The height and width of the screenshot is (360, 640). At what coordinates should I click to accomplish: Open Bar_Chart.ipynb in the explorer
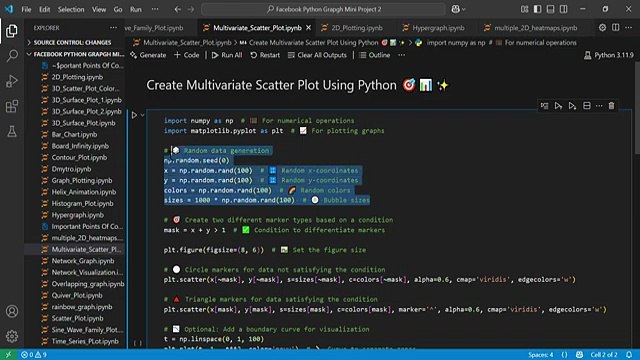(74, 134)
